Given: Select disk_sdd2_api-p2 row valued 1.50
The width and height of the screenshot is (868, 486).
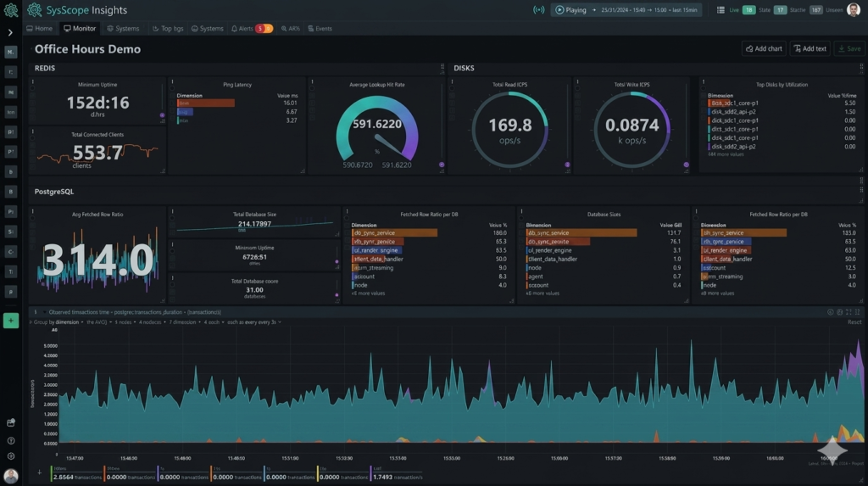Looking at the screenshot, I should 782,112.
